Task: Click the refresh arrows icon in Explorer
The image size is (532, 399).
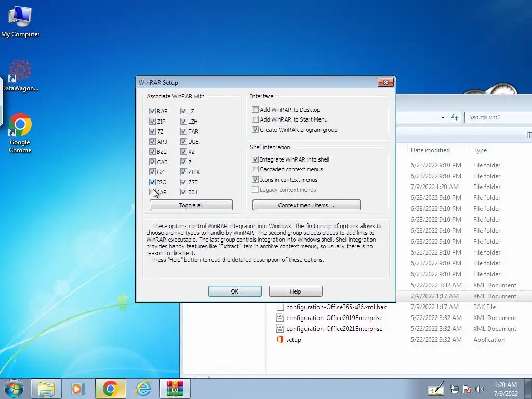Action: click(x=454, y=117)
